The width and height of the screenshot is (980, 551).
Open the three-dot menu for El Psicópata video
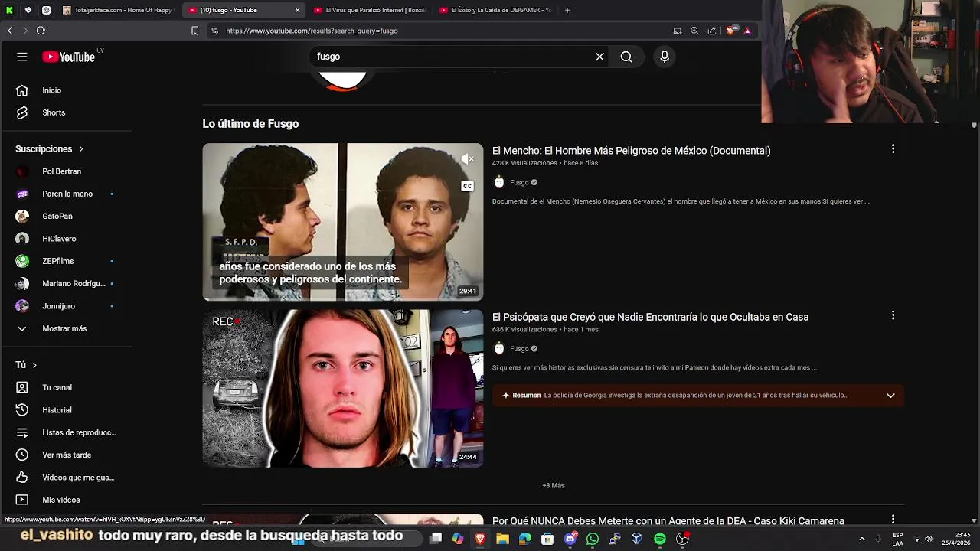[x=893, y=315]
